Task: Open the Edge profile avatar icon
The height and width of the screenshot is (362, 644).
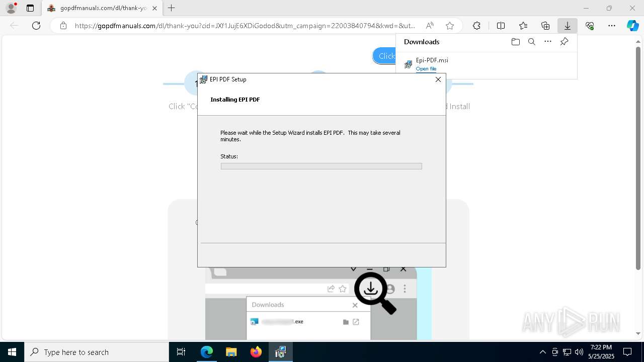Action: pyautogui.click(x=11, y=8)
